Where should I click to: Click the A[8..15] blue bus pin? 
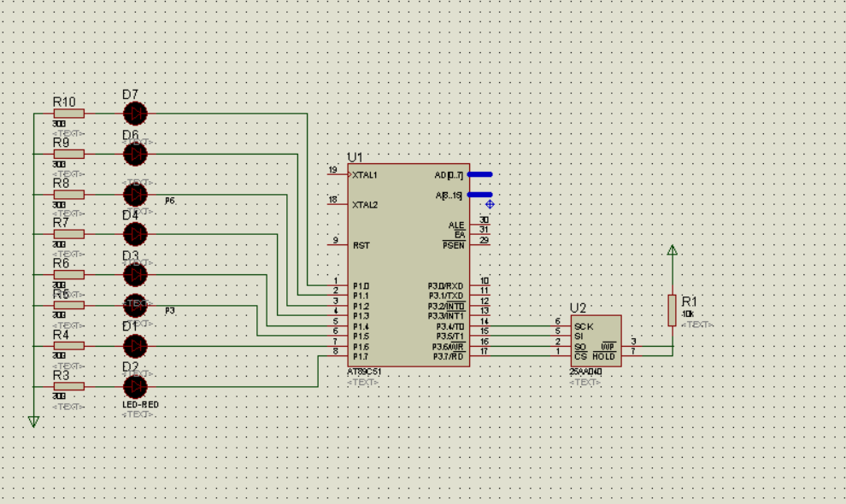tap(479, 195)
